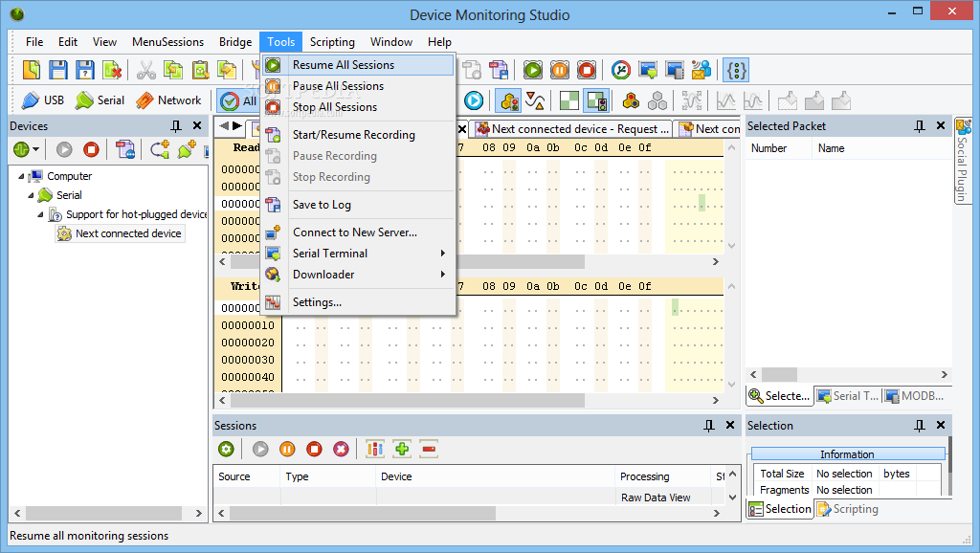The width and height of the screenshot is (980, 553).
Task: Click green plus add icon in Sessions toolbar
Action: click(402, 450)
